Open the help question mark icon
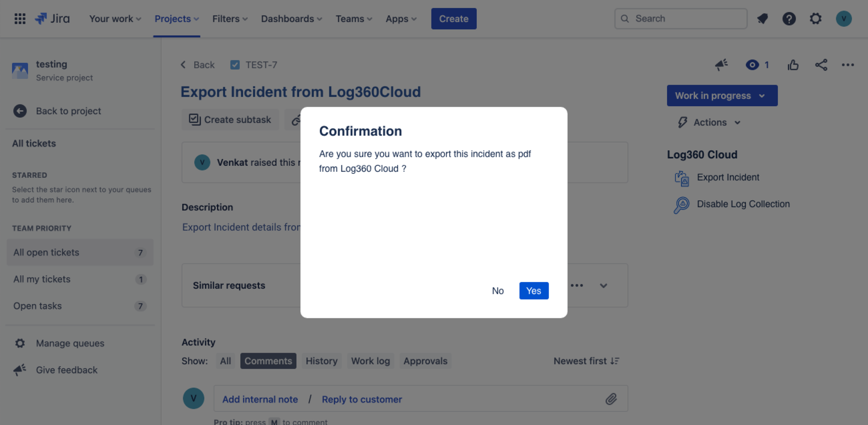This screenshot has height=425, width=868. coord(789,19)
